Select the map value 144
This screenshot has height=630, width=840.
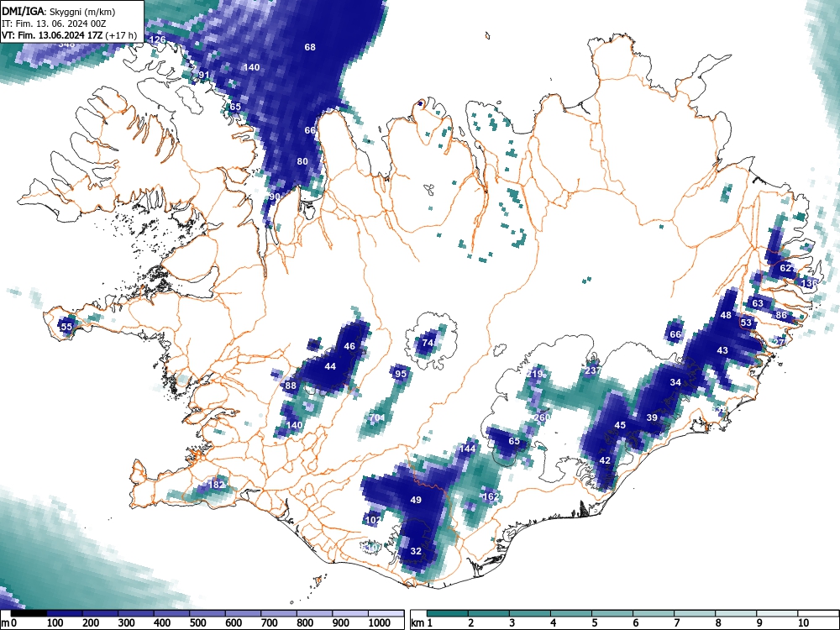468,449
